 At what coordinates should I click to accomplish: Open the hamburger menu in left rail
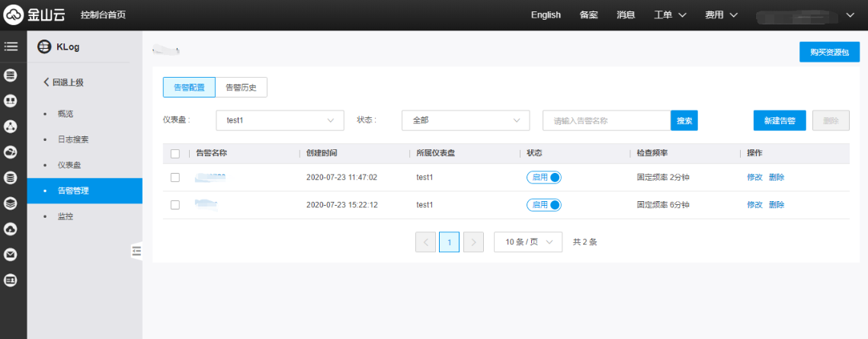[11, 46]
